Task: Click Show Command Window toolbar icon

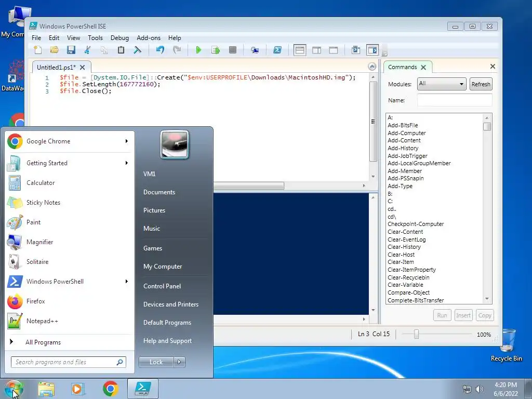Action: coord(355,50)
